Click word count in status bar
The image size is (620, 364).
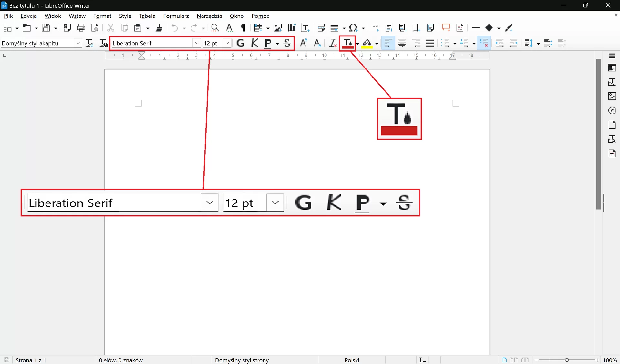[121, 360]
